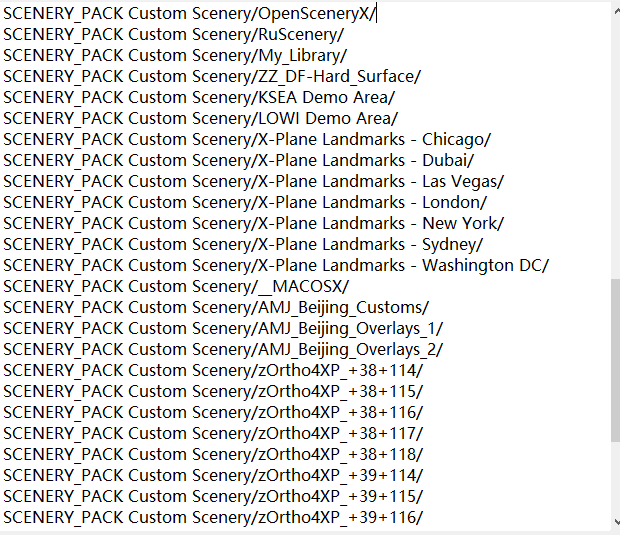
Task: Click the KSEA Demo Area line
Action: click(199, 97)
